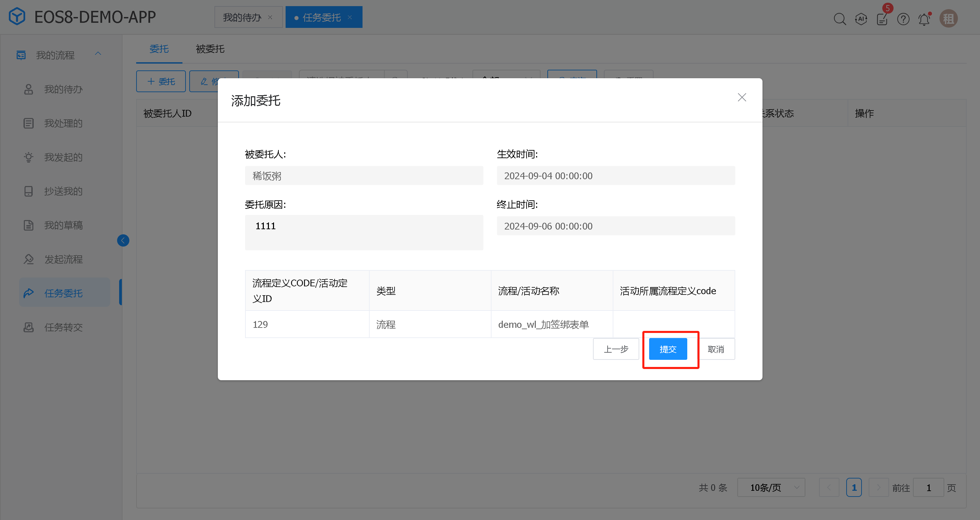Open the todo list icon with badge 5
The image size is (980, 520).
click(x=882, y=19)
